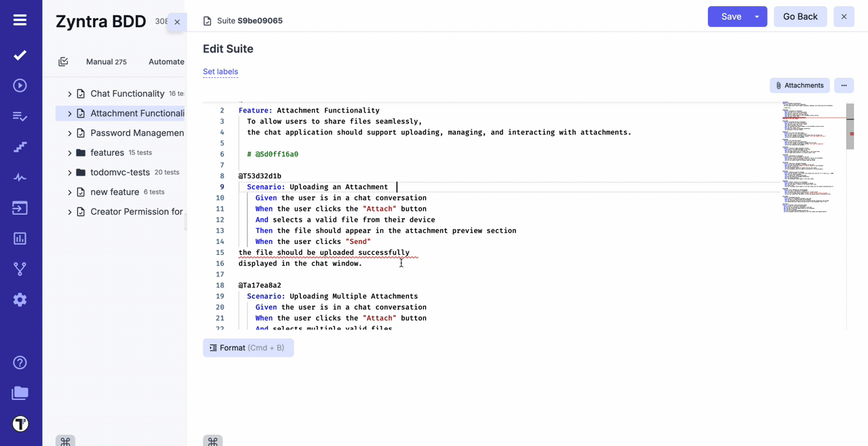Screen dimensions: 868x446
Task: Click the '@Ta17ea8a2' tag line
Action: [x=260, y=285]
